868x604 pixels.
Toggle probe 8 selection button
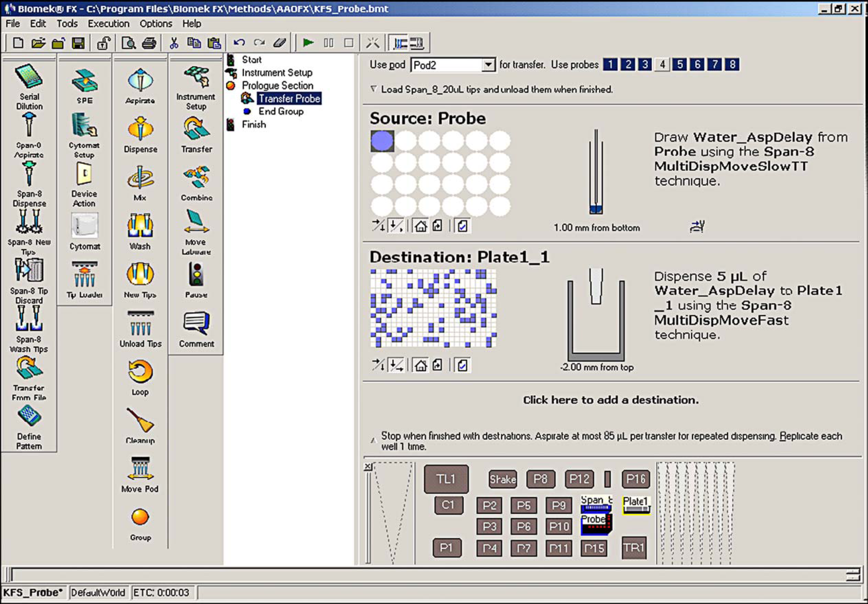(x=732, y=65)
